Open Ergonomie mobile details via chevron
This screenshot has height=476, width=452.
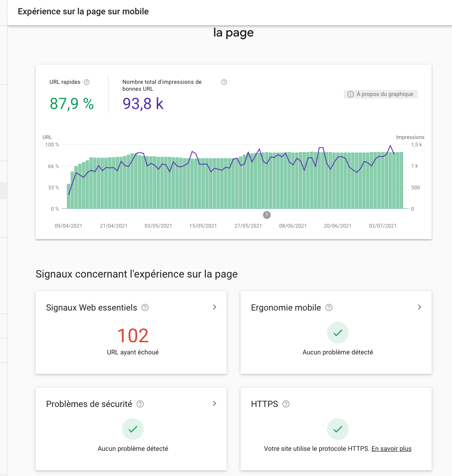click(419, 307)
